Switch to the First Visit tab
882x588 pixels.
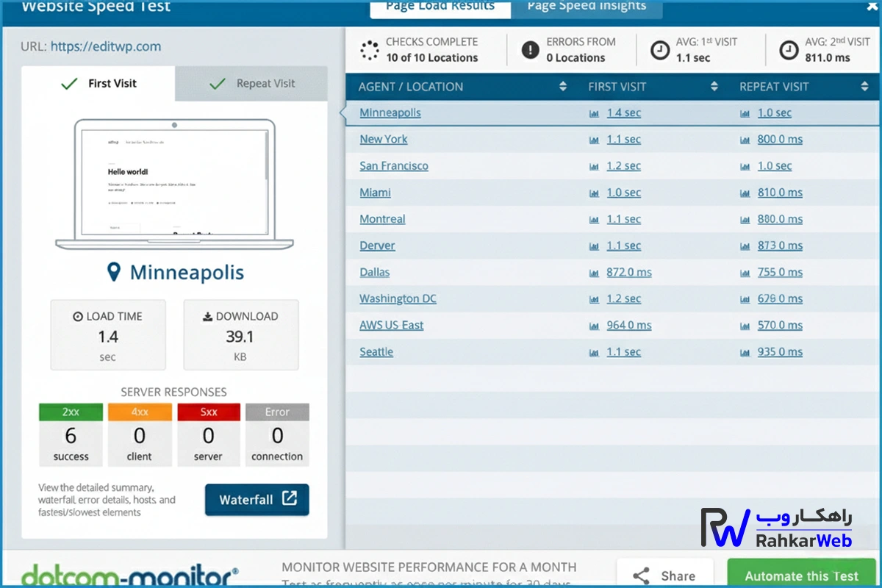coord(98,83)
